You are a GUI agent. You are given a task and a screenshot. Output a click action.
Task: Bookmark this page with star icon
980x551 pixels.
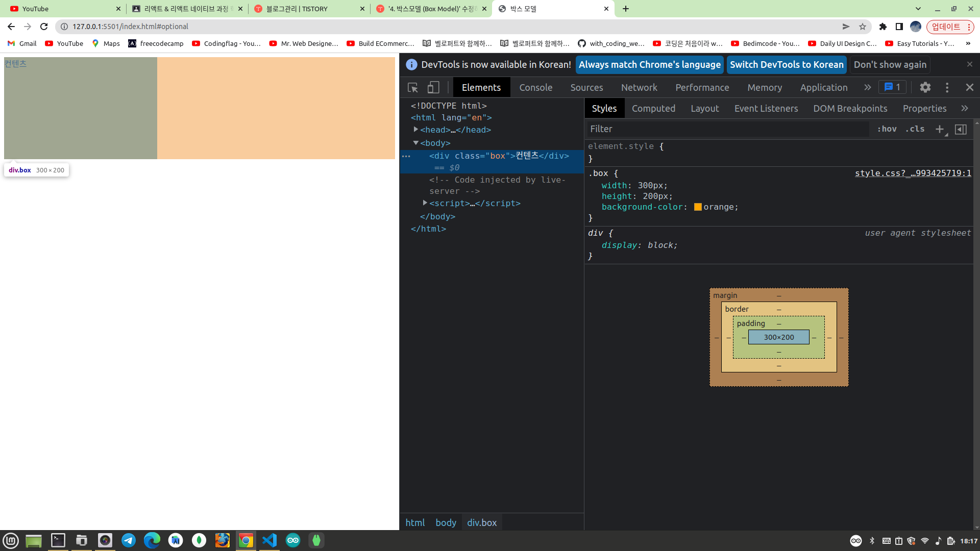863,27
